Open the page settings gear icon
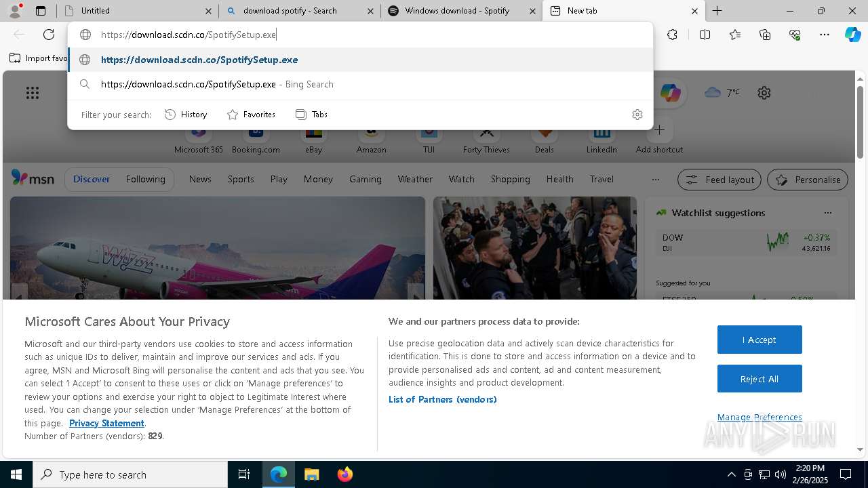 tap(764, 93)
